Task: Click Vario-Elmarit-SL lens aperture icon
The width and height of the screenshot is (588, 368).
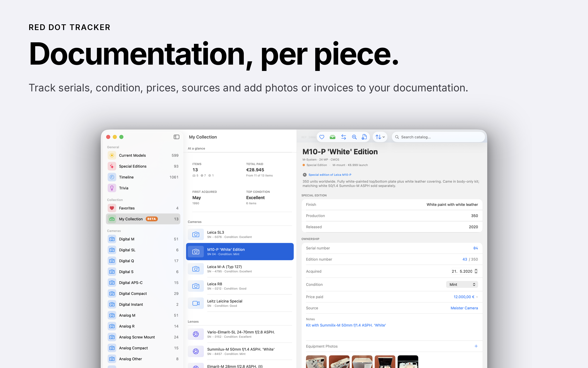Action: coord(196,334)
